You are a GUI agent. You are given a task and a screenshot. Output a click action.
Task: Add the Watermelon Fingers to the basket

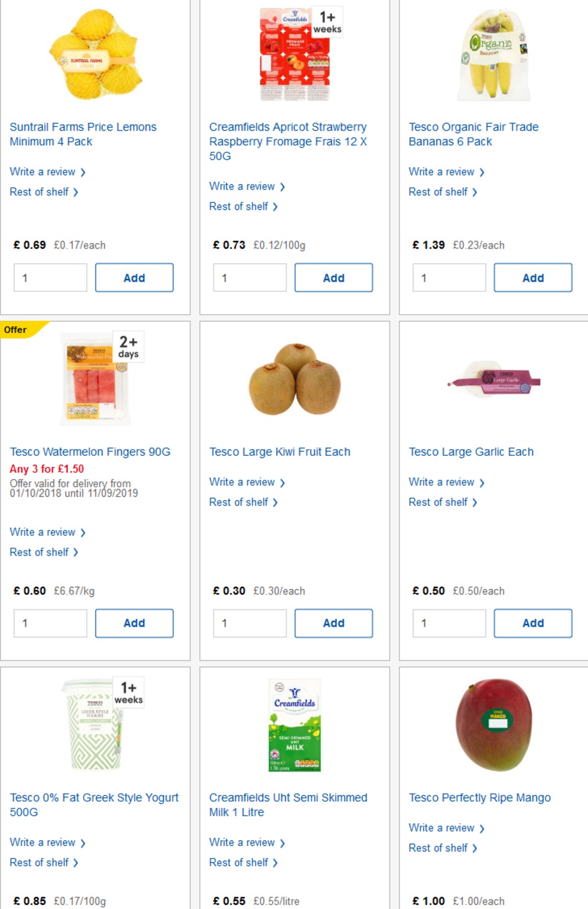click(134, 623)
